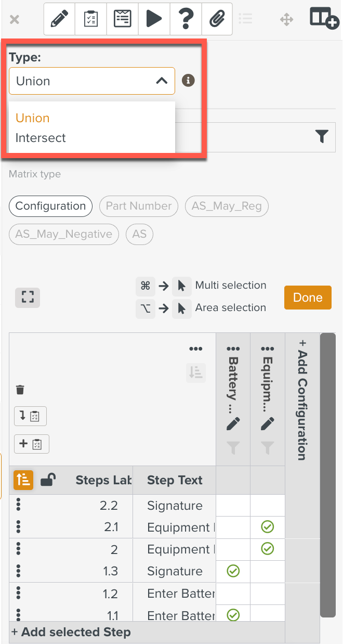Viewport: 343px width, 644px height.
Task: Click the play arrow toolbar icon
Action: pos(154,19)
